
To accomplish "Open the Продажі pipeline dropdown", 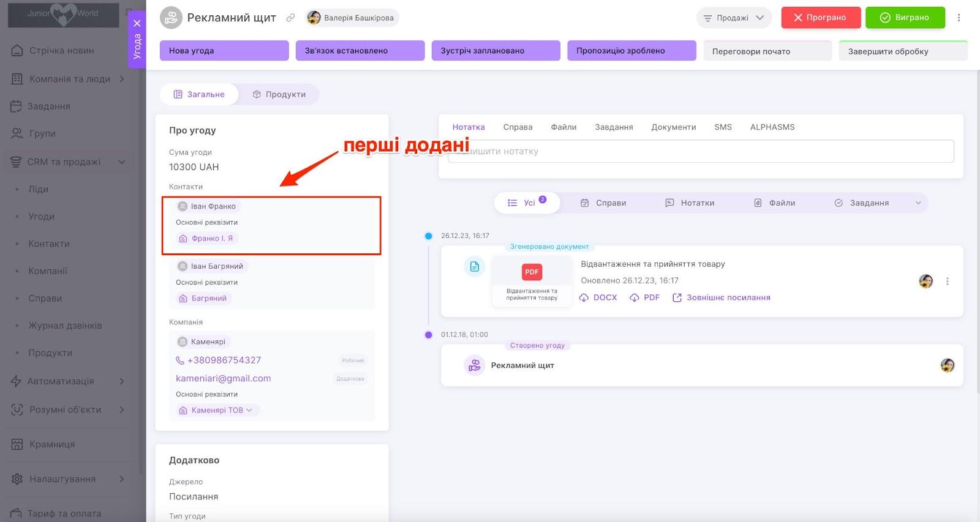I will coord(734,18).
